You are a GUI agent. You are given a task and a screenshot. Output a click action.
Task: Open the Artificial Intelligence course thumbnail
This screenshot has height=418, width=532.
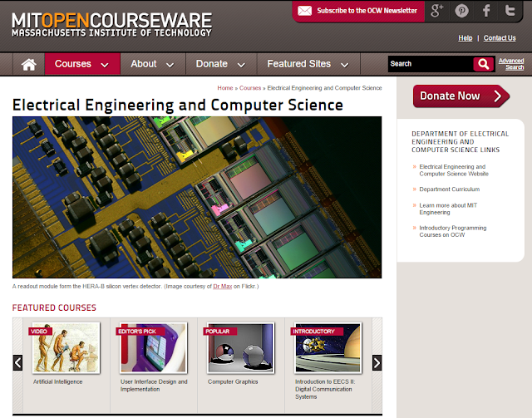click(x=66, y=347)
